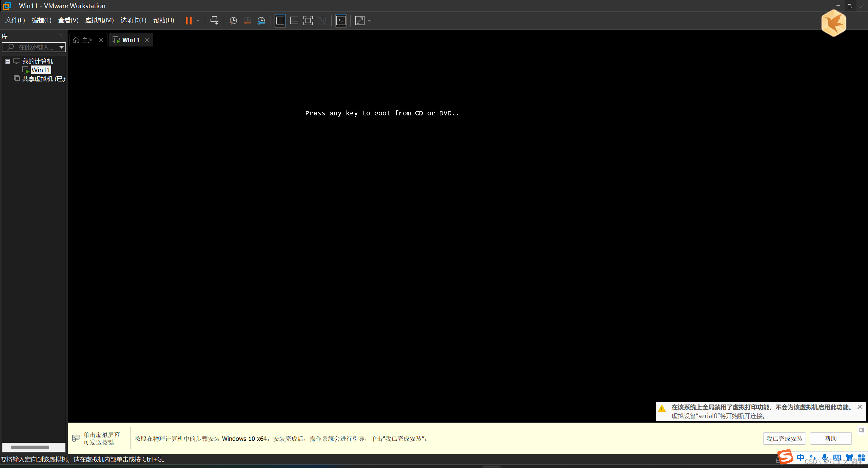Open the library search filter dropdown

(61, 47)
